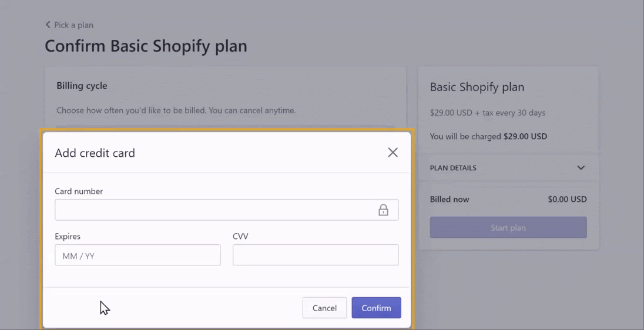The height and width of the screenshot is (330, 644).
Task: Click the Start plan button
Action: click(508, 227)
